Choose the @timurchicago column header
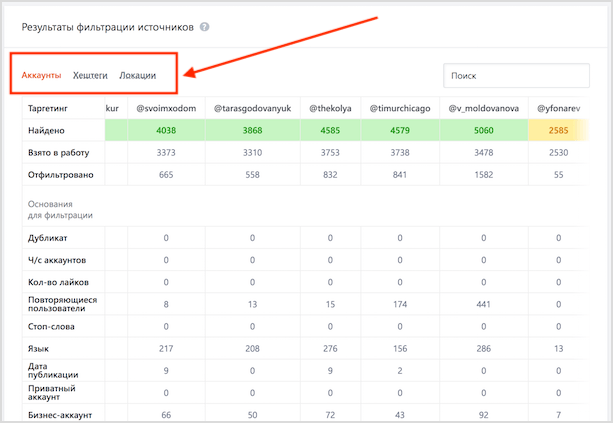Screen dimensions: 613x423 pos(400,107)
